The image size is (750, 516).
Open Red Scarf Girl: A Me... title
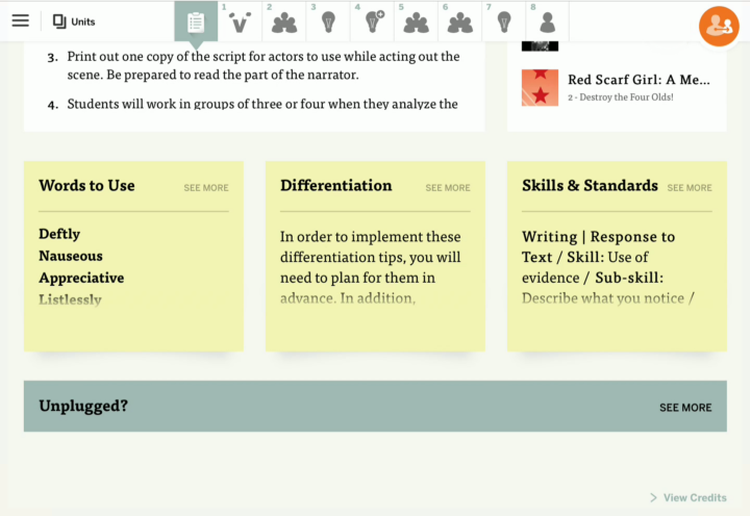[x=639, y=79]
